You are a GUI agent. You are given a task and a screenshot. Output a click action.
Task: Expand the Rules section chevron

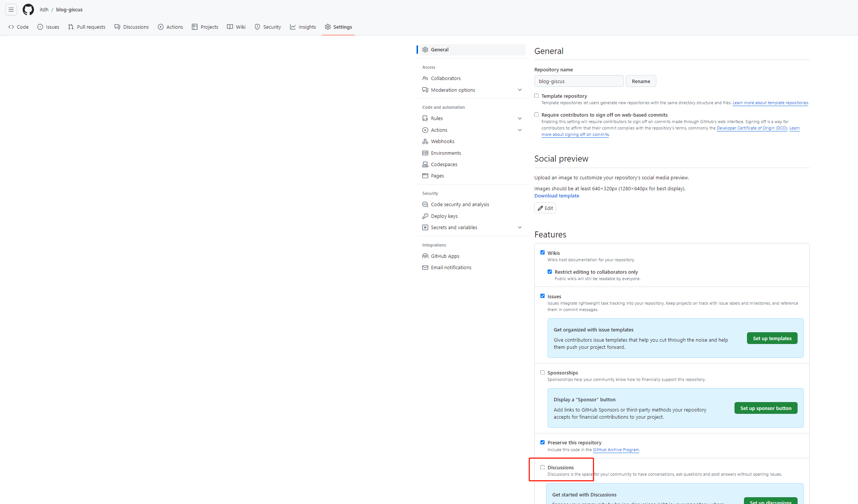click(x=520, y=118)
